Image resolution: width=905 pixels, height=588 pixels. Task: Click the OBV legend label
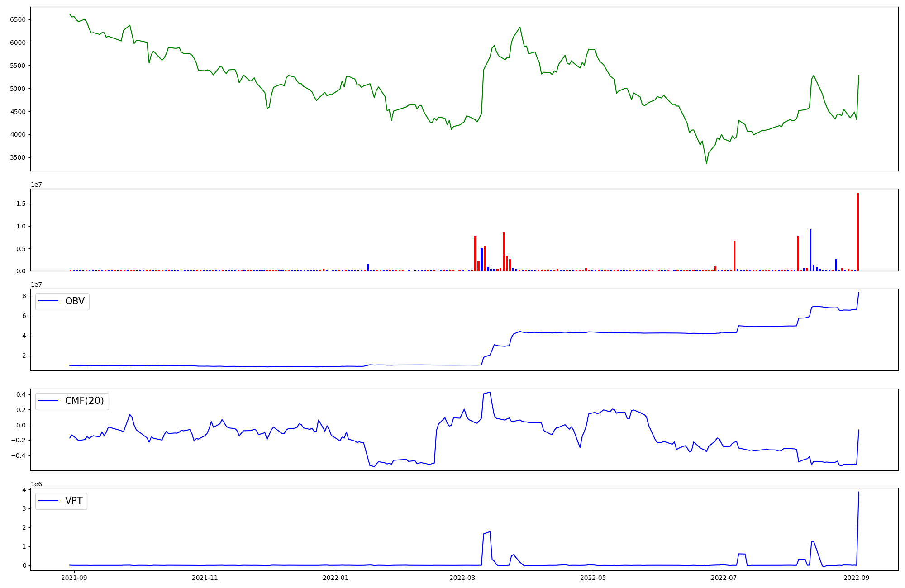[75, 301]
